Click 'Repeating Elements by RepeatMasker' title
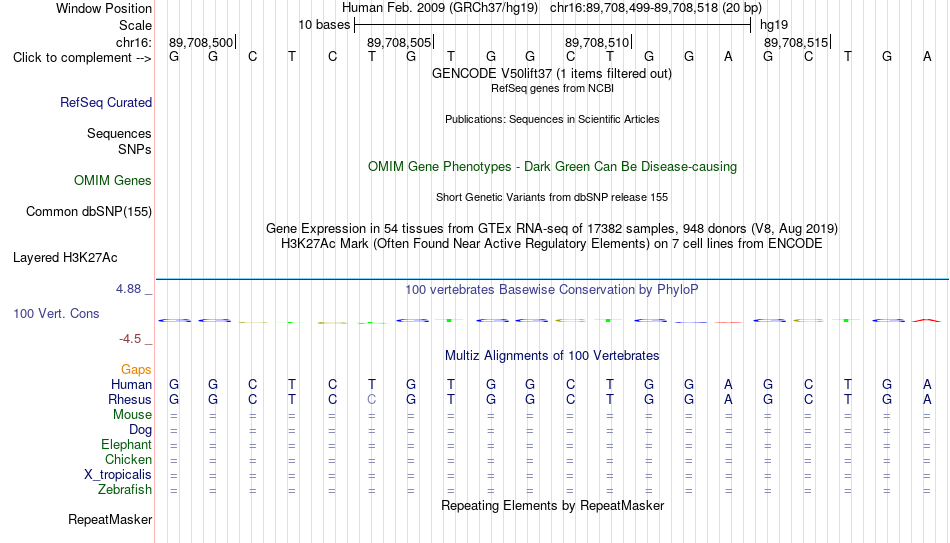The width and height of the screenshot is (950, 543). coord(552,505)
